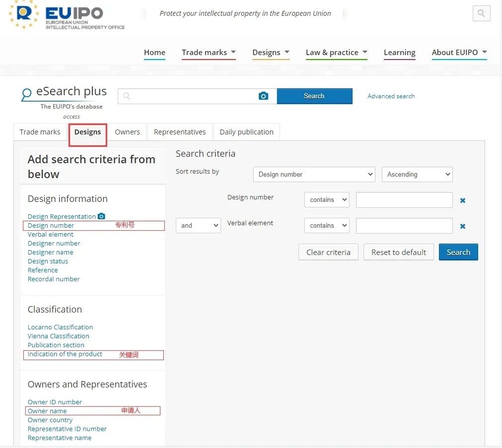Open the 'and' operator dropdown
The width and height of the screenshot is (502, 448).
pyautogui.click(x=198, y=226)
